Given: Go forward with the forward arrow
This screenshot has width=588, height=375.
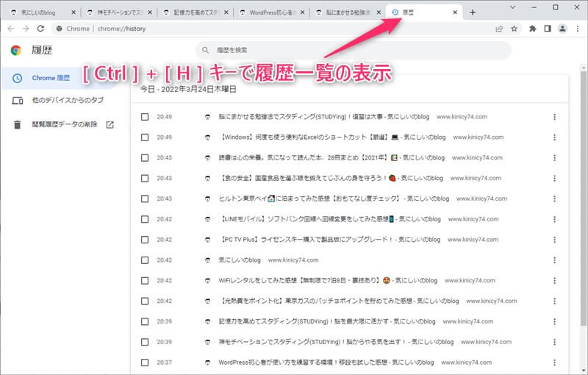Looking at the screenshot, I should pos(26,29).
